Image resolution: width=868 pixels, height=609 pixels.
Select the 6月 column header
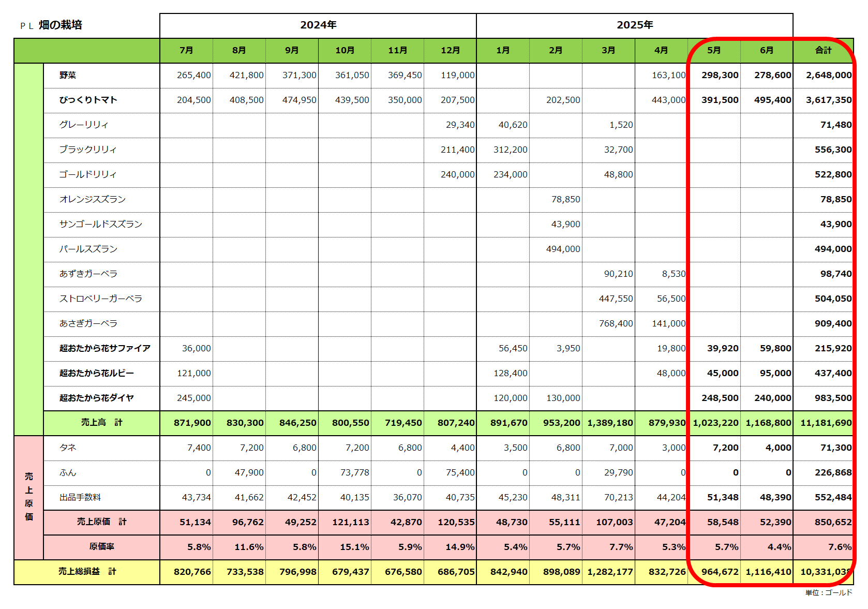pyautogui.click(x=767, y=50)
